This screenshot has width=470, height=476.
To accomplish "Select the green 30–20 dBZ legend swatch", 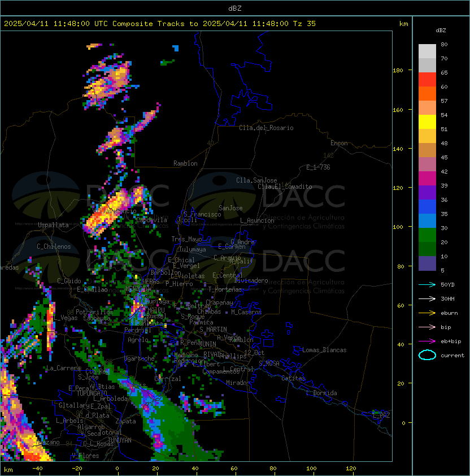I will click(427, 235).
